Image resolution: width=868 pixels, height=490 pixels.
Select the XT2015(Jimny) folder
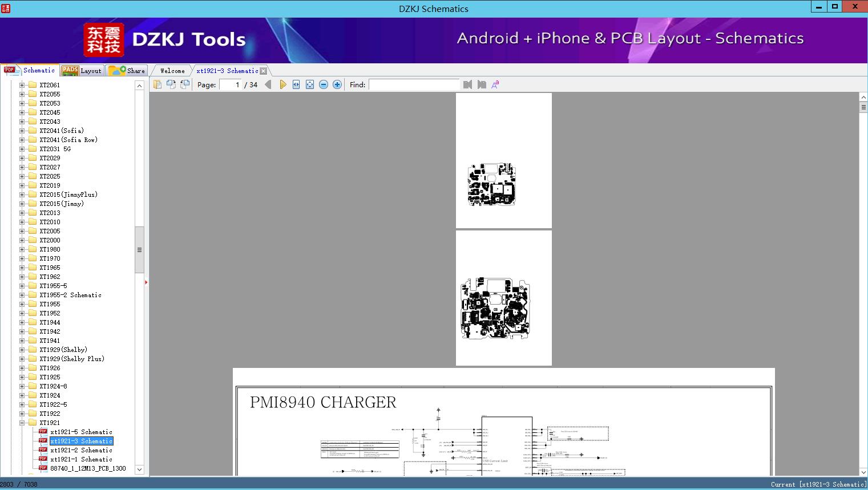pyautogui.click(x=62, y=204)
